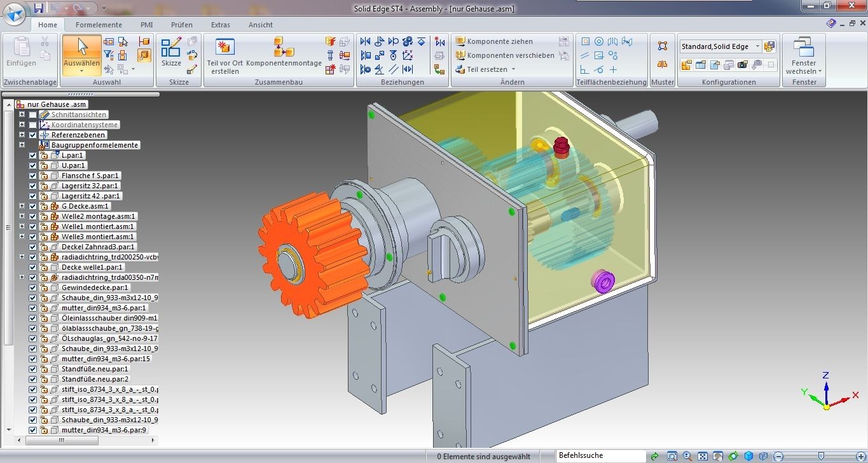Uncheck the Referenzebenen checkbox
This screenshot has height=463, width=868.
[x=33, y=135]
